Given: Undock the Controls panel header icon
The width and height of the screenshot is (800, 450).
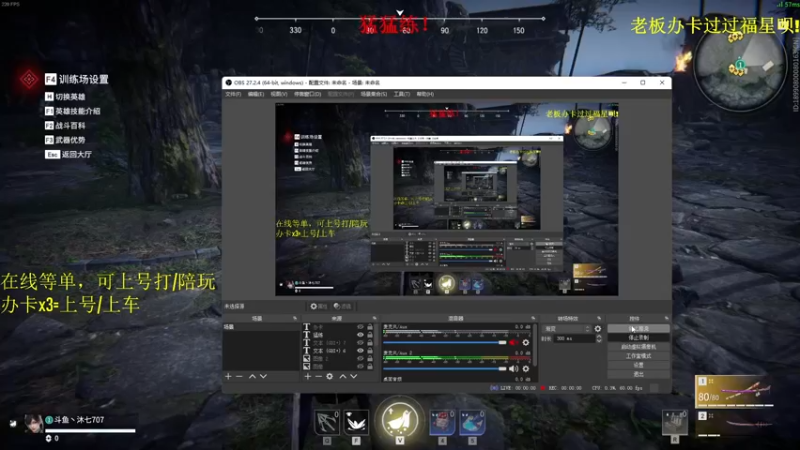Looking at the screenshot, I should 666,318.
